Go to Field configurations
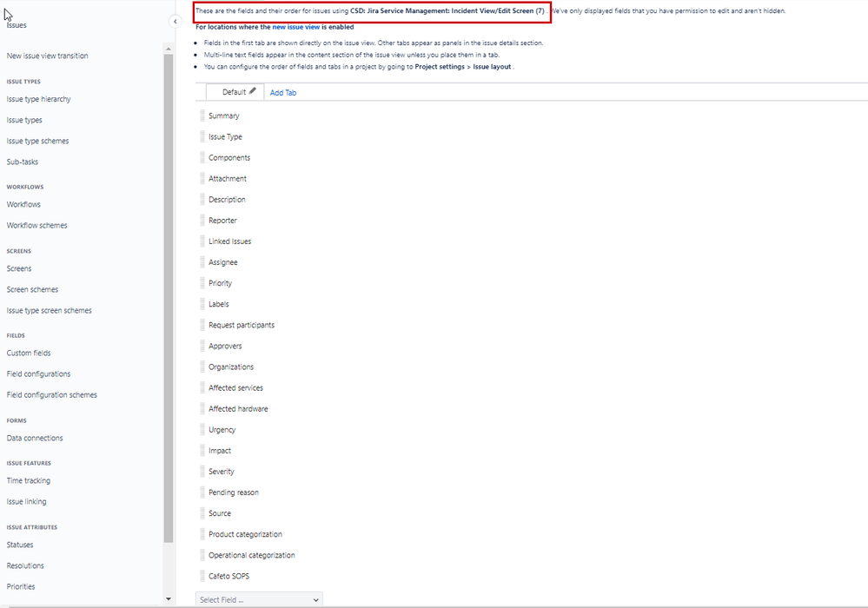 [38, 374]
